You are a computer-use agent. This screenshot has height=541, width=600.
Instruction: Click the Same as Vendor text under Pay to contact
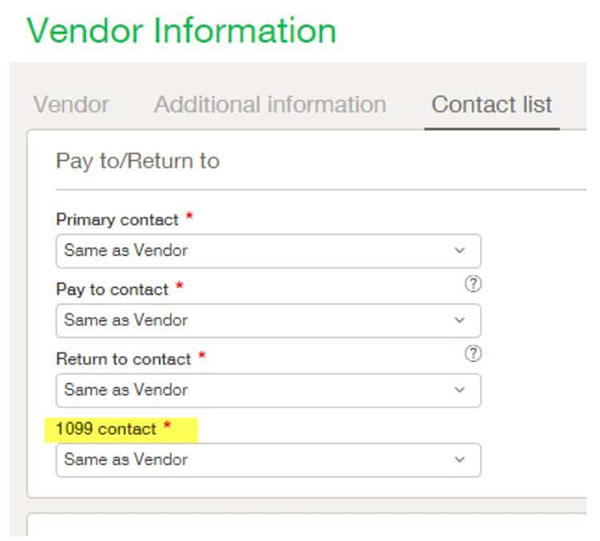(126, 321)
